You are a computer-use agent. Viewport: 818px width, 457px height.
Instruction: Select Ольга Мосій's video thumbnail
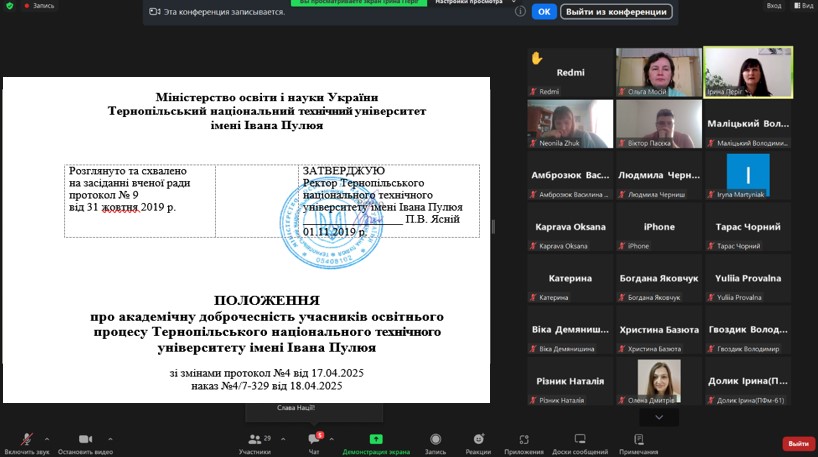[658, 70]
